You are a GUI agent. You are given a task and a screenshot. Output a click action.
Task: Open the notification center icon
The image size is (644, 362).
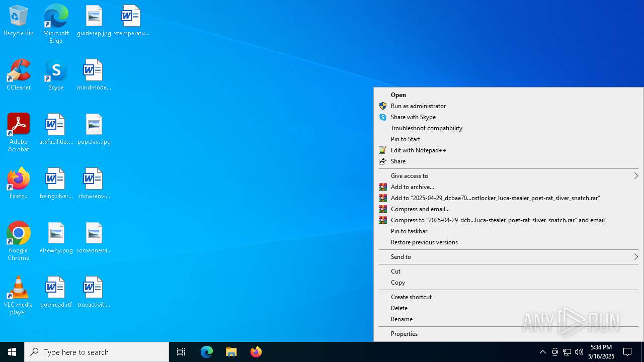[x=628, y=352]
